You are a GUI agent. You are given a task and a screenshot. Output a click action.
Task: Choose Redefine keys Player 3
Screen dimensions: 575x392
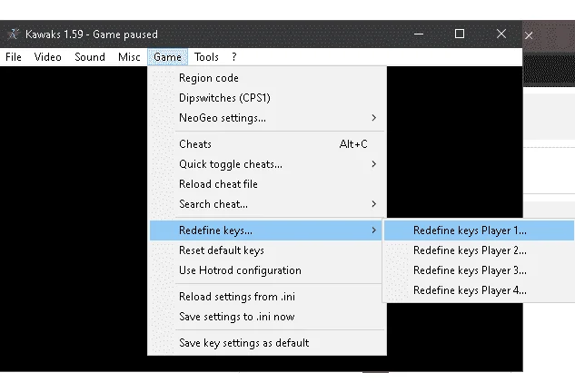(479, 270)
